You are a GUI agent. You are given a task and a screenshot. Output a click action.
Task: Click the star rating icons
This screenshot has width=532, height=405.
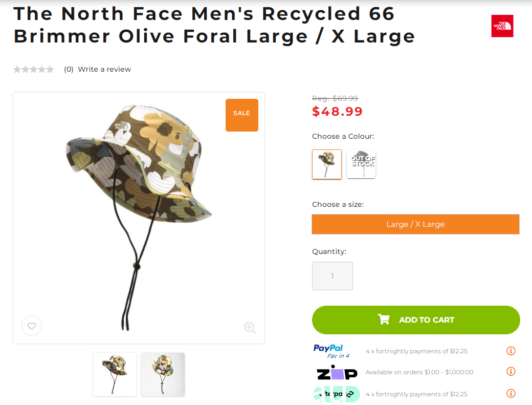pyautogui.click(x=34, y=69)
